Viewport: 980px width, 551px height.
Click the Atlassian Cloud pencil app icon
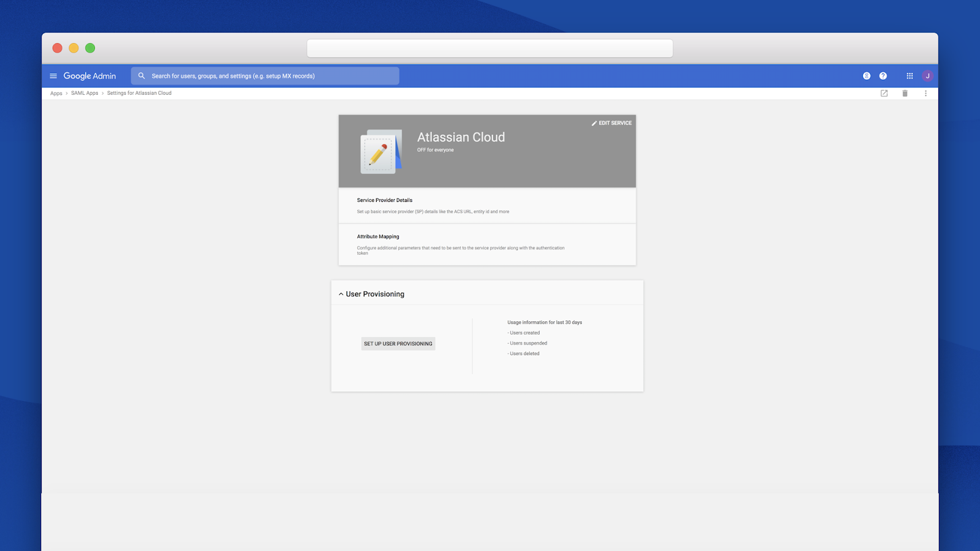point(381,151)
